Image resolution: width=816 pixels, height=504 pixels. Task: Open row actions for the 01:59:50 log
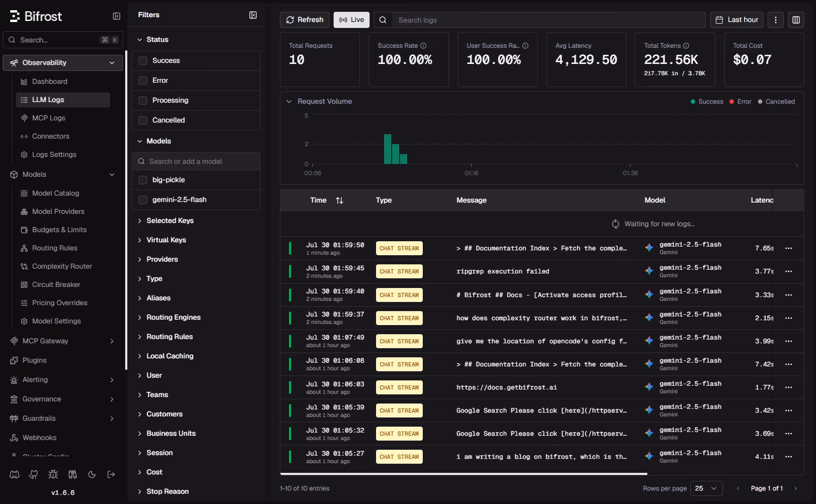[789, 248]
